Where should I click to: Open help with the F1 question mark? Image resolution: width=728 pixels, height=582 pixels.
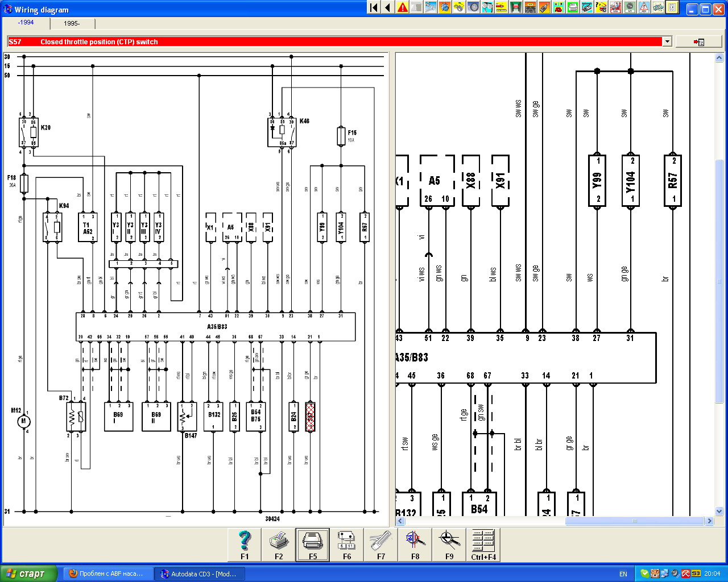point(245,544)
